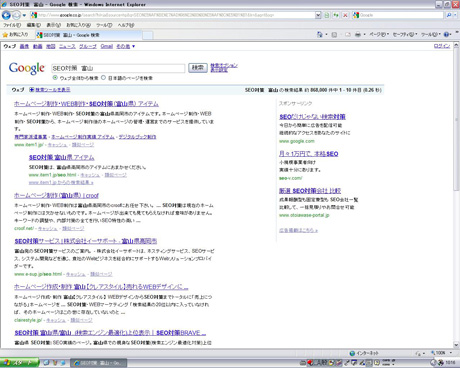This screenshot has width=460, height=368.
Task: Click the green Refresh icon
Action: 336,15
